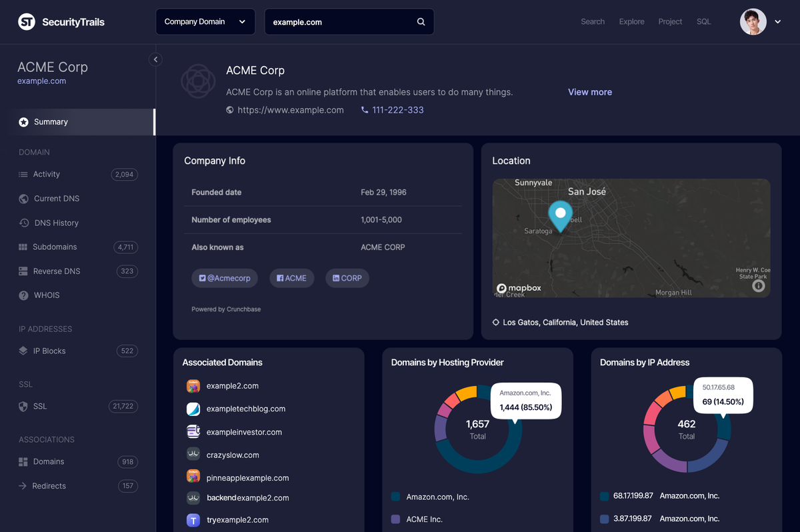This screenshot has height=532, width=800.
Task: Open the WHOIS question mark icon
Action: tap(23, 295)
